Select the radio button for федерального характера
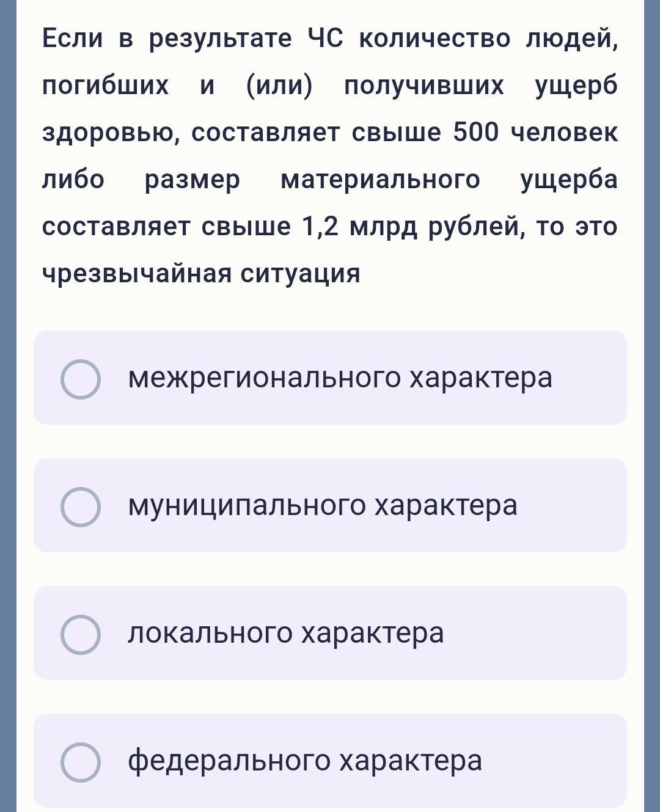 tap(80, 762)
